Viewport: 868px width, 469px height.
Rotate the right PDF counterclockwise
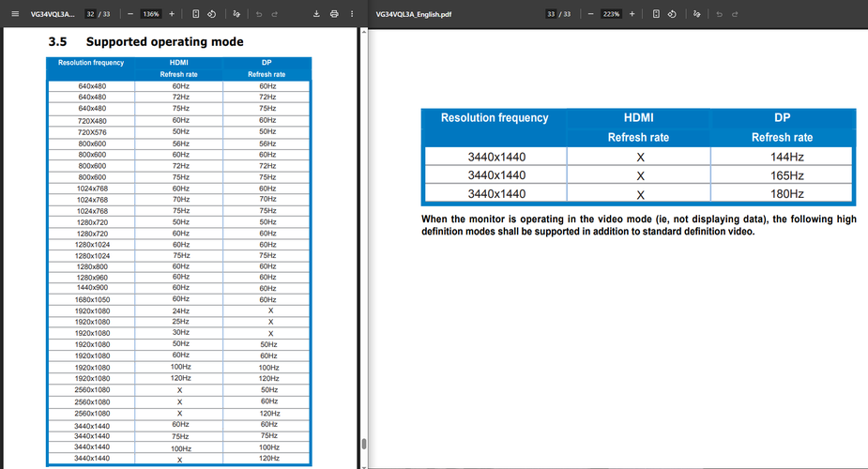672,14
